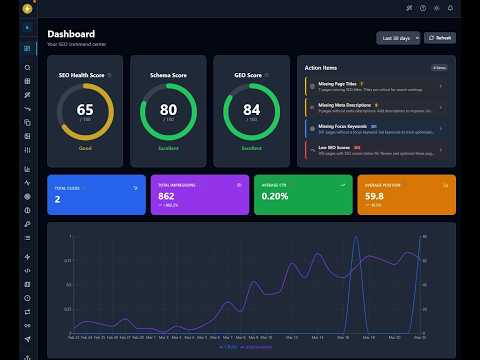The height and width of the screenshot is (360, 480).
Task: Expand chevron on Missing Focus Keywords row
Action: (x=441, y=129)
